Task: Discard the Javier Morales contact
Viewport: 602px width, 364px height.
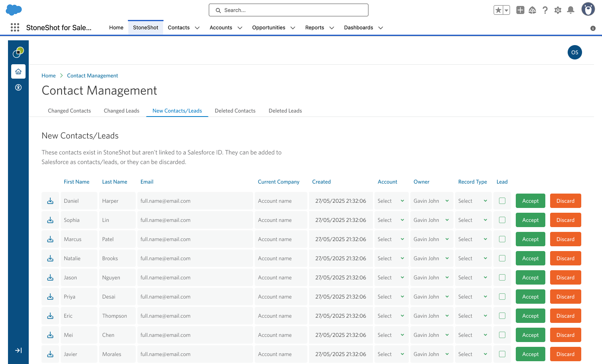Action: [566, 354]
